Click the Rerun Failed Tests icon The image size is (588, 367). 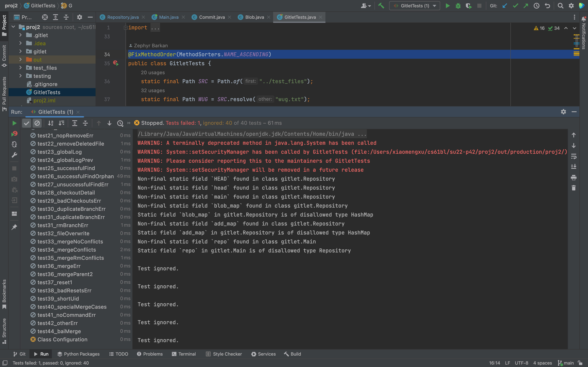[14, 134]
